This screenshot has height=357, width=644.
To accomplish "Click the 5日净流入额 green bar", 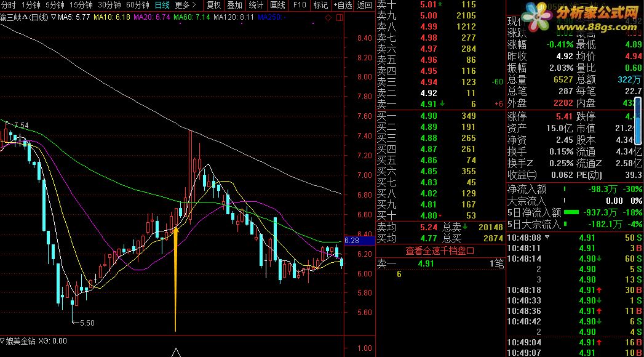I will pos(571,212).
